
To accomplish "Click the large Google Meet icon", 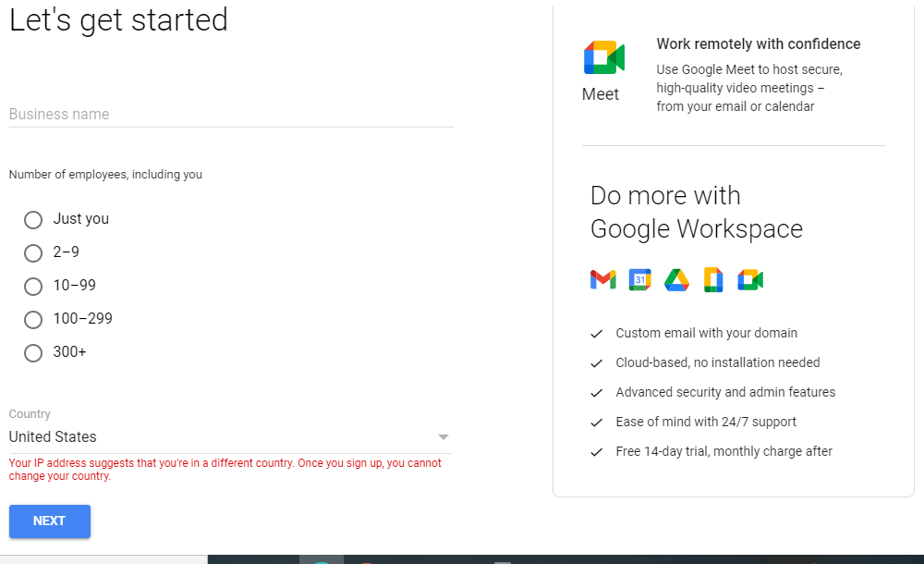I will click(x=604, y=57).
